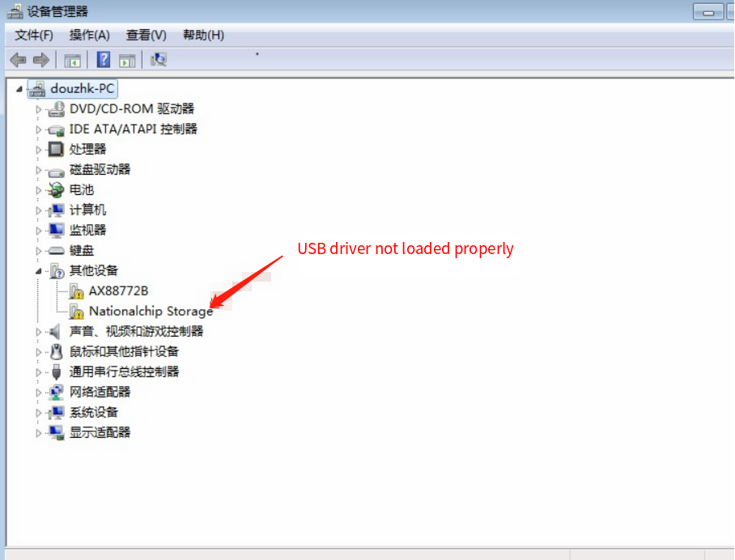The image size is (735, 560).
Task: Click the 处理器 processor icon
Action: [x=56, y=150]
